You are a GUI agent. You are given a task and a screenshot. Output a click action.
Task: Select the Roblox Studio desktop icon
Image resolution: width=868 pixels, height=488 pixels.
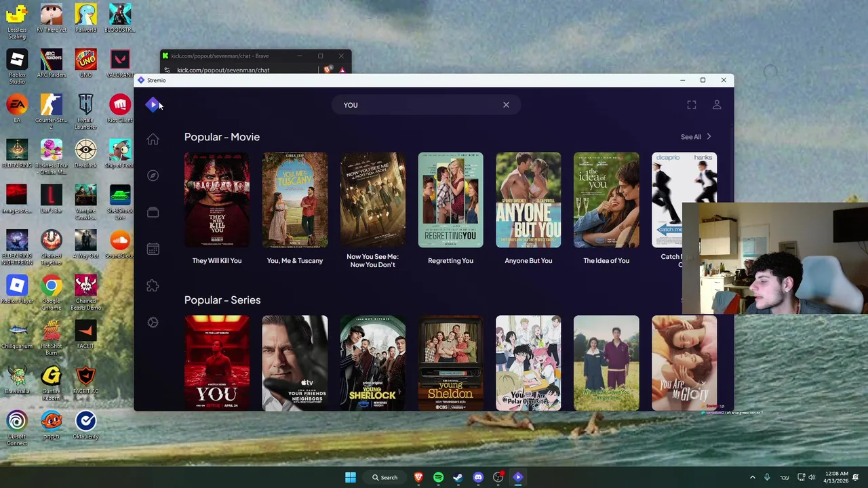(x=17, y=66)
